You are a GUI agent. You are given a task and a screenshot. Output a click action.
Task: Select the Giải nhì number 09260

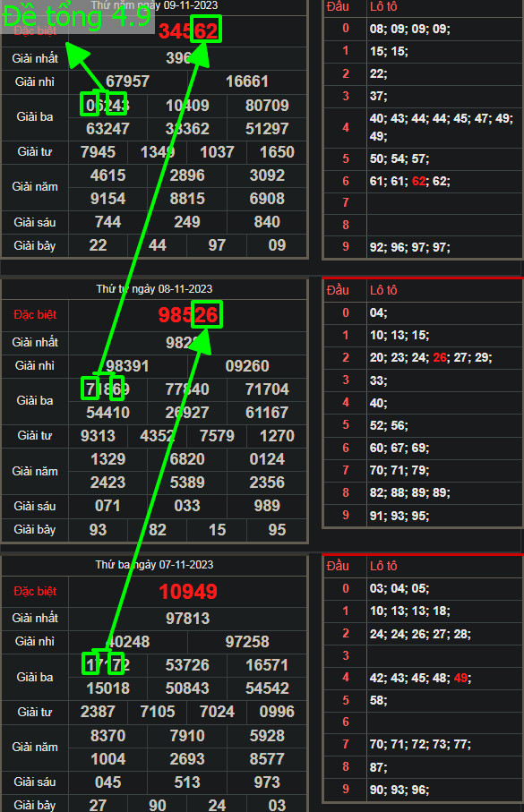click(247, 366)
